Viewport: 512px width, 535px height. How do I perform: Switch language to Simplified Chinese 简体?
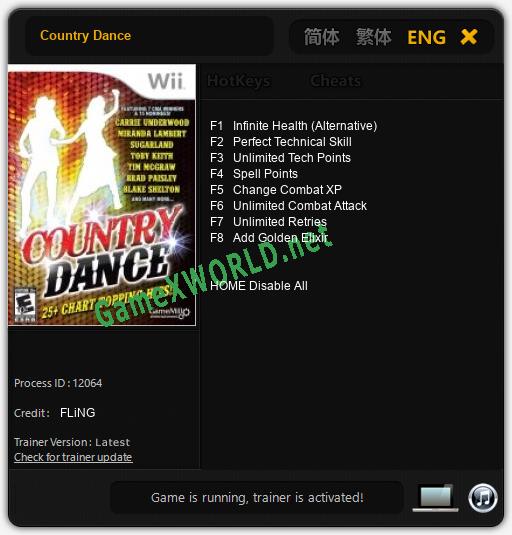point(321,37)
